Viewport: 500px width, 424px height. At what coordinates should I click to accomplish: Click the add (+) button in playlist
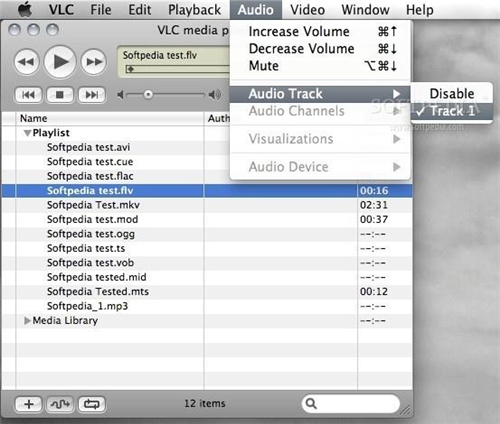click(29, 404)
